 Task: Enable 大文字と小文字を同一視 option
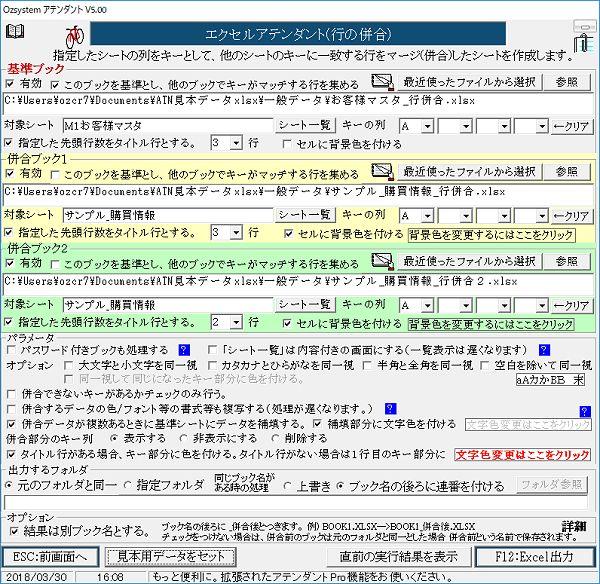coord(68,365)
